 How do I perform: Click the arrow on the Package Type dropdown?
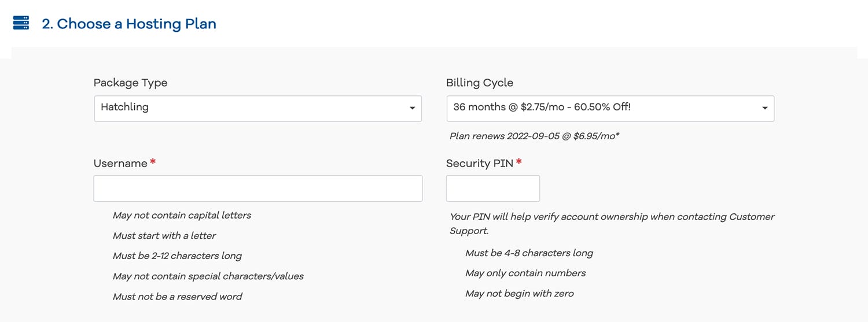(x=412, y=108)
